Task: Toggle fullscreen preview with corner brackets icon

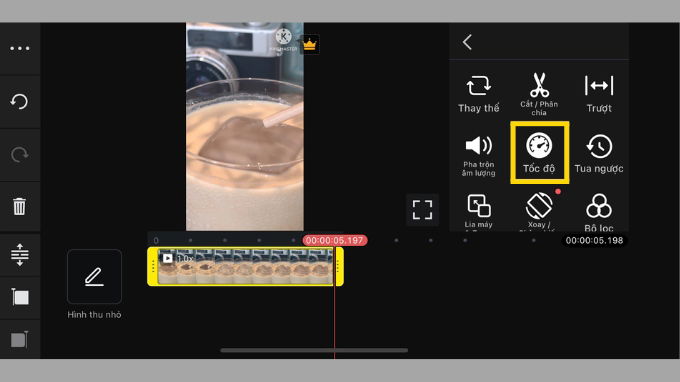Action: pos(422,210)
